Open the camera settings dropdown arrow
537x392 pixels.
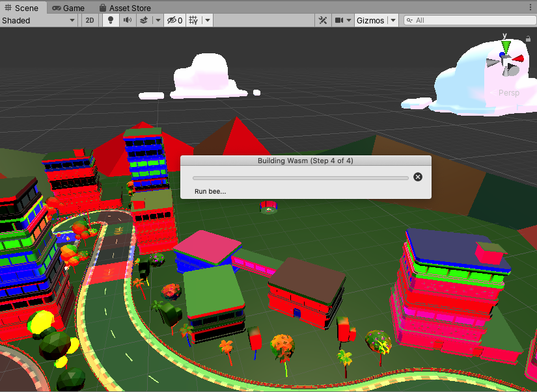pyautogui.click(x=349, y=20)
